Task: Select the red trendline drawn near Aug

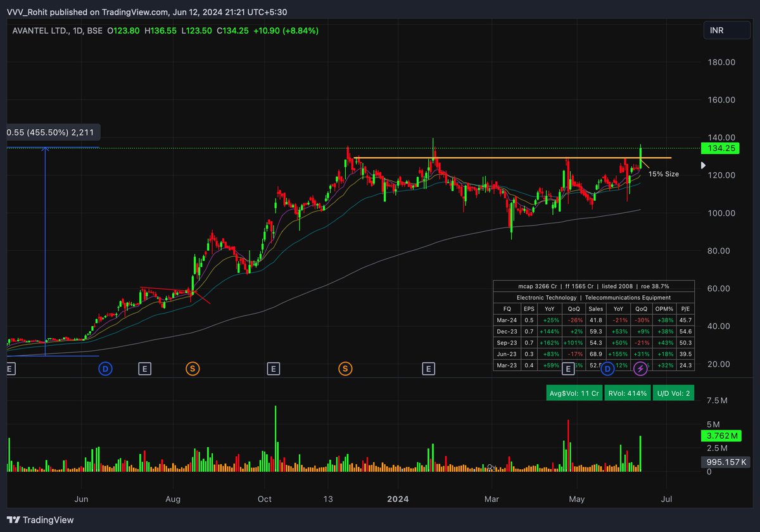Action: point(166,291)
